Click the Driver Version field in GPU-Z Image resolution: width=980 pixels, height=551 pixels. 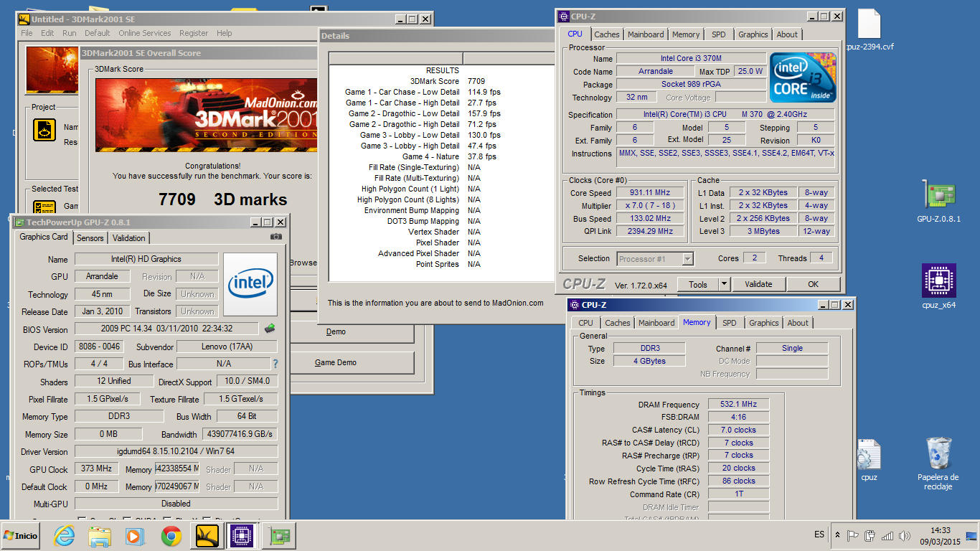pyautogui.click(x=176, y=451)
